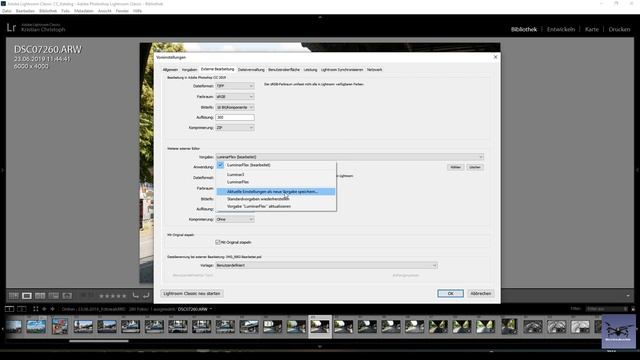Image resolution: width=640 pixels, height=360 pixels.
Task: Click main window display icon in filmstrip bar
Action: click(9, 309)
